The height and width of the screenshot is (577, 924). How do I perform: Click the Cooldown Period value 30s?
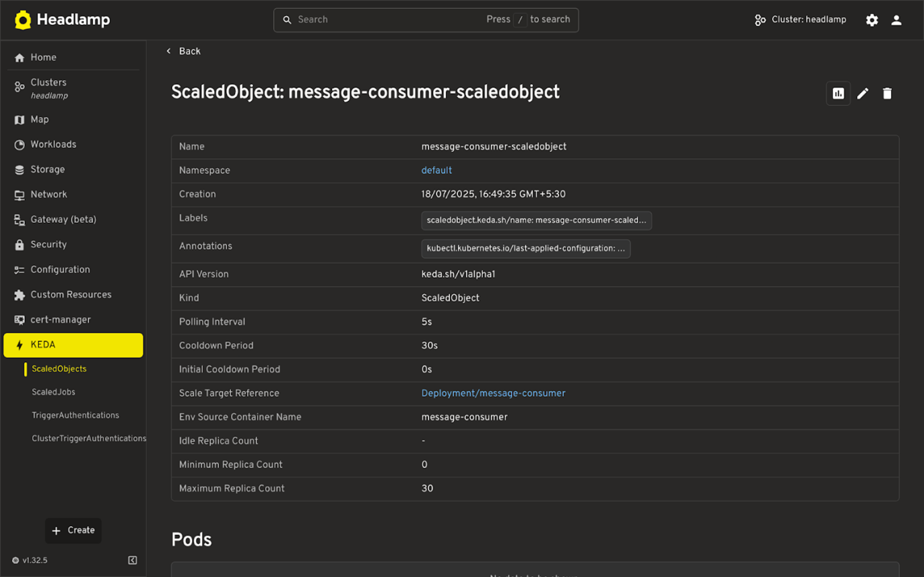[429, 346]
